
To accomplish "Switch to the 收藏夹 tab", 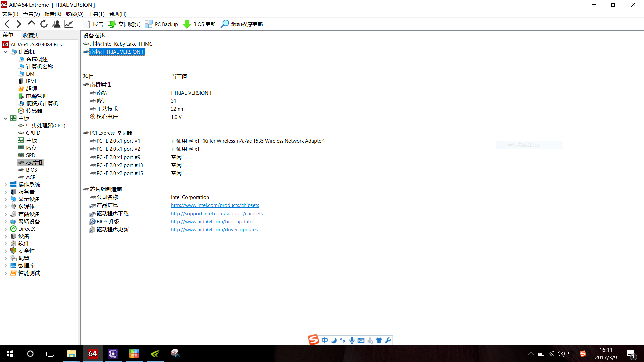I will click(31, 35).
